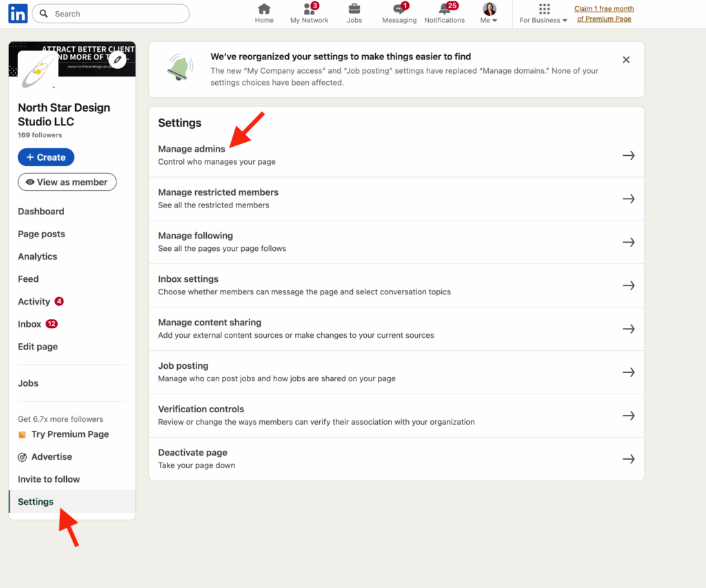Click the North Star Design Studio logo
Image resolution: width=706 pixels, height=588 pixels.
pyautogui.click(x=39, y=69)
